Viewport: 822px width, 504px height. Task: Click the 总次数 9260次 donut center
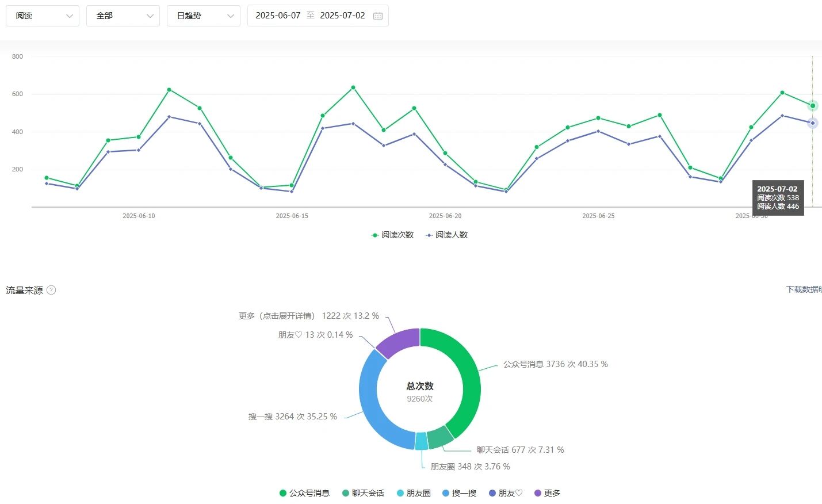[x=420, y=392]
